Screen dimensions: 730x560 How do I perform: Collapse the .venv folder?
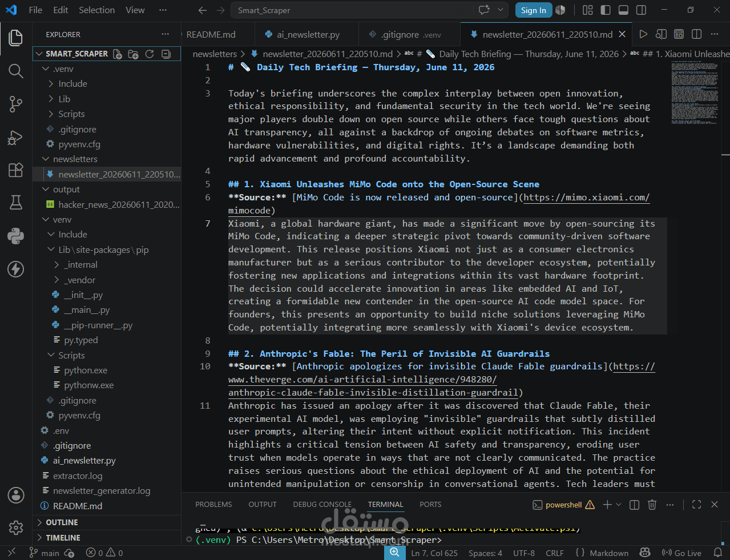[x=107, y=69]
